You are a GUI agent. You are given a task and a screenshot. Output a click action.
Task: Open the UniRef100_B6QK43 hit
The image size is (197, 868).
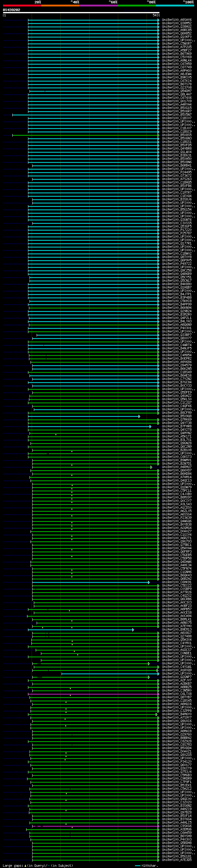point(177,575)
